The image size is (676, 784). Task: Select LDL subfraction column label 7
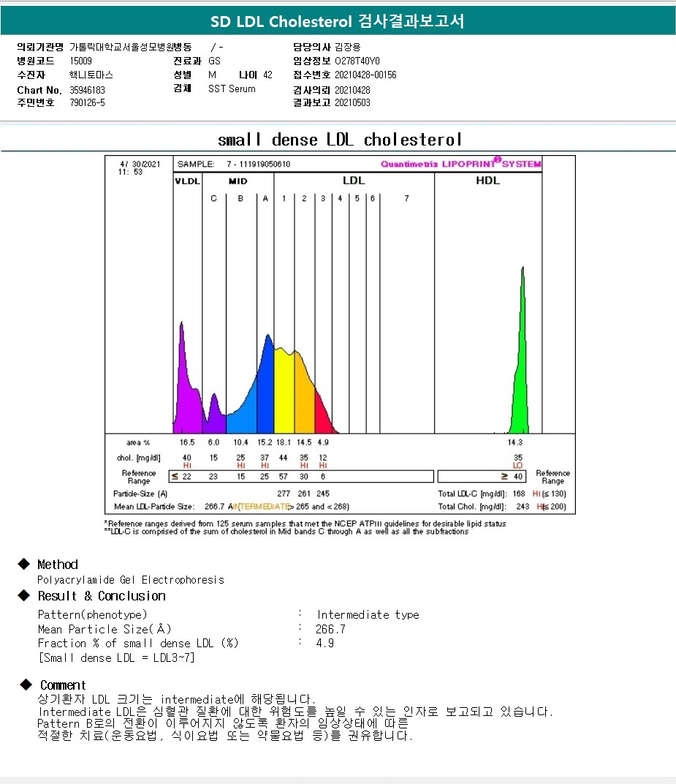[x=407, y=198]
